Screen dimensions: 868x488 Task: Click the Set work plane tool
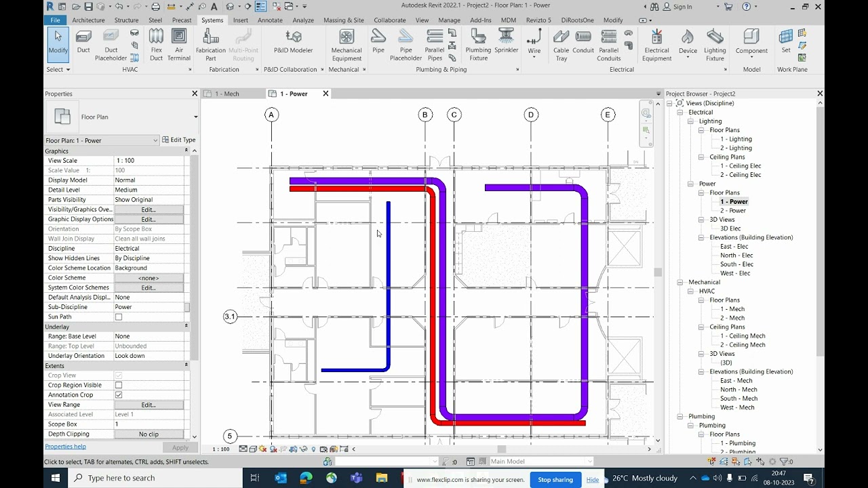click(x=786, y=42)
